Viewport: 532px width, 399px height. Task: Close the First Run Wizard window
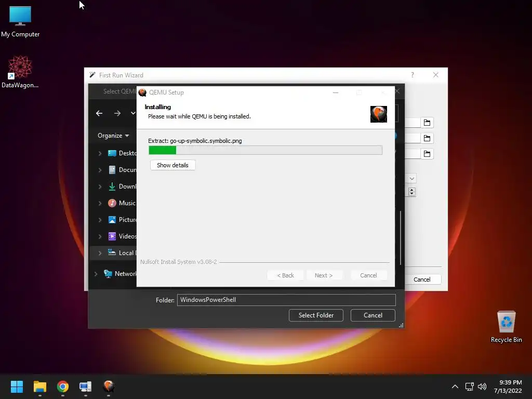(436, 75)
